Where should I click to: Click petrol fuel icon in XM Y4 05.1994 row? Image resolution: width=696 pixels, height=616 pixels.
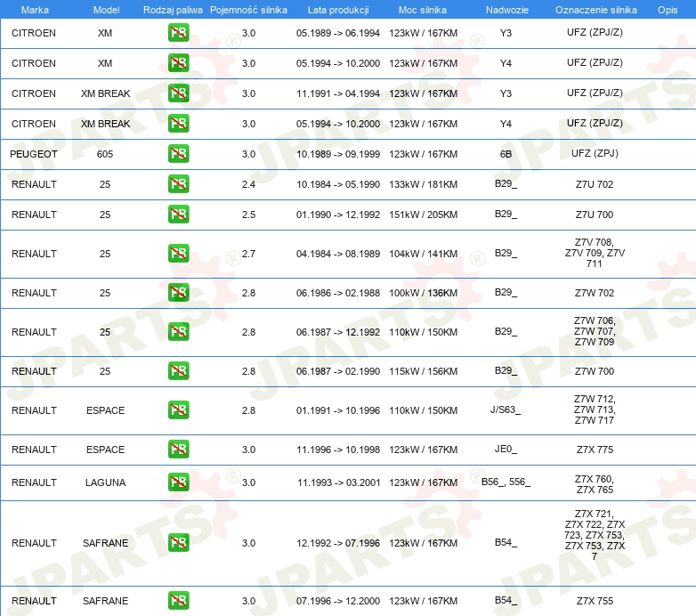178,63
